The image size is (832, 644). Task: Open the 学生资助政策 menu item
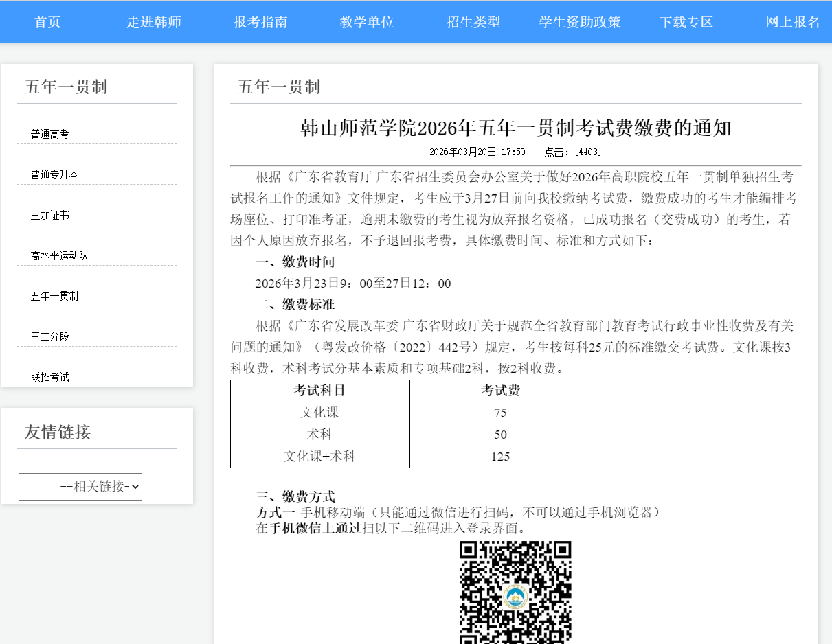[x=579, y=21]
